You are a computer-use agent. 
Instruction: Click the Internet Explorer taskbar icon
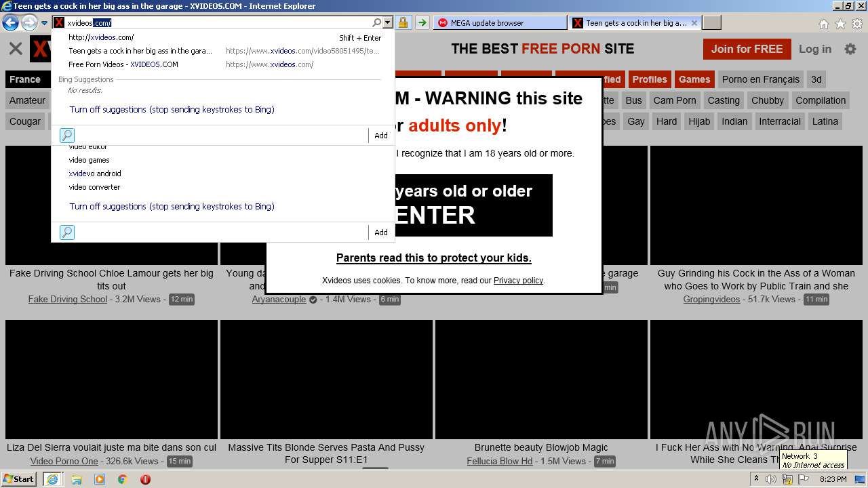point(53,479)
